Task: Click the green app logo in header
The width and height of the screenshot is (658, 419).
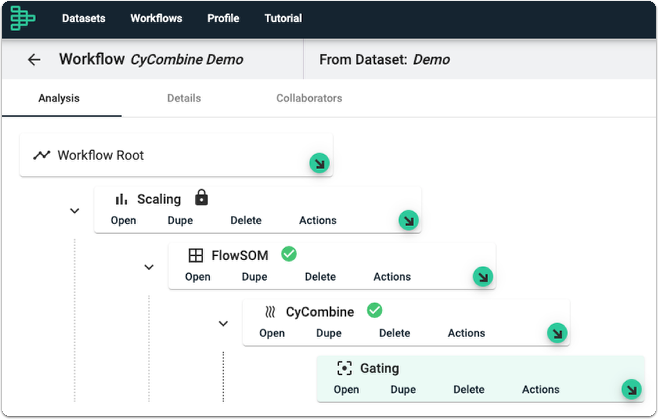Action: pyautogui.click(x=23, y=18)
